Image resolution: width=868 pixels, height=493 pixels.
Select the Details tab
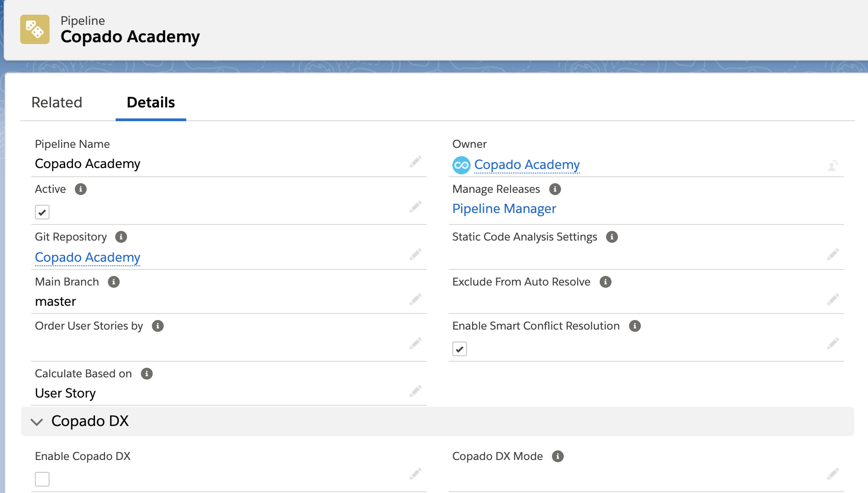click(x=151, y=102)
